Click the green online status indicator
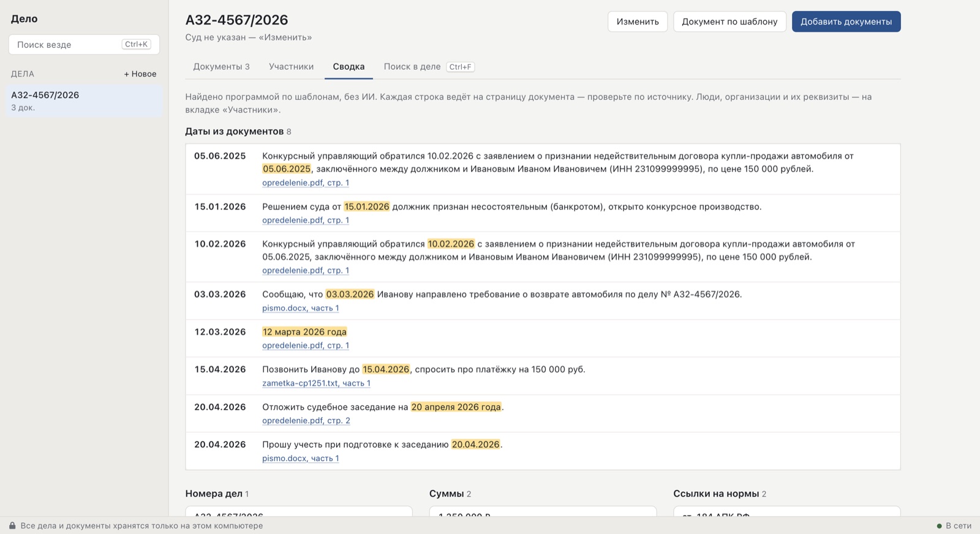 tap(939, 525)
